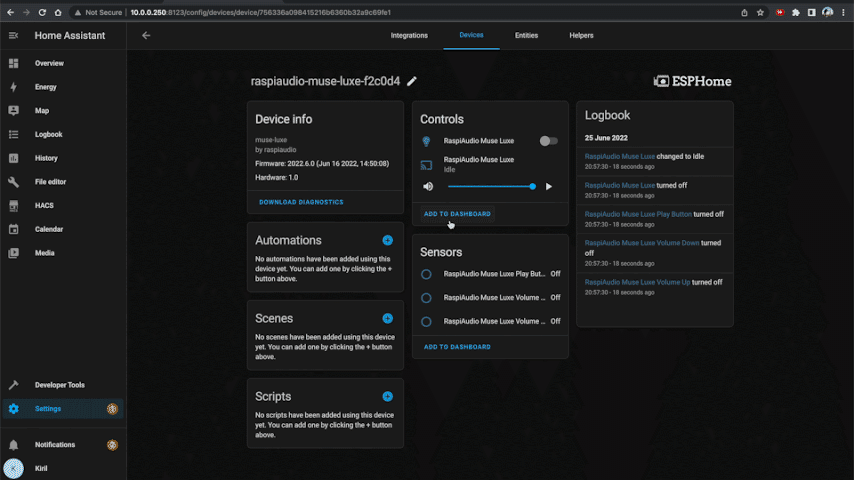Adjust the volume slider handle
The image size is (854, 480).
click(x=533, y=186)
